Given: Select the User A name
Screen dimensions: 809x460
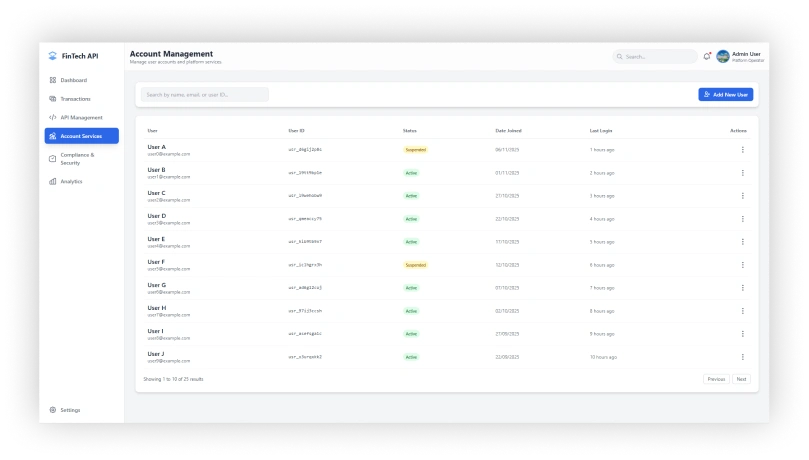Looking at the screenshot, I should tap(156, 147).
